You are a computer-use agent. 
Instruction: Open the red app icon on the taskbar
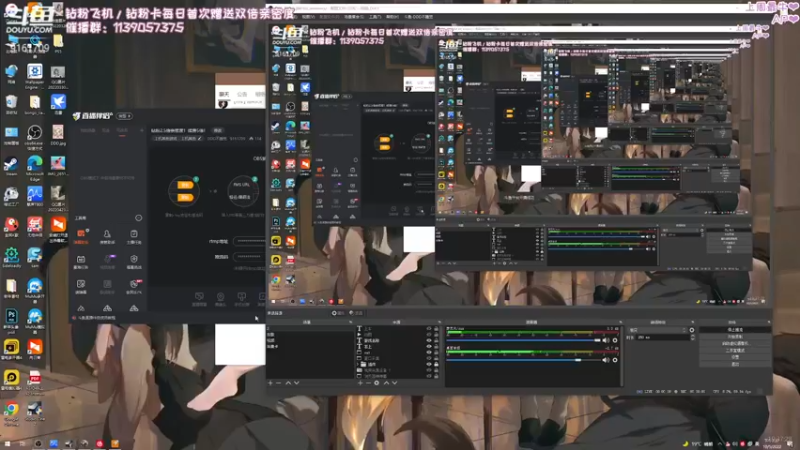99,444
